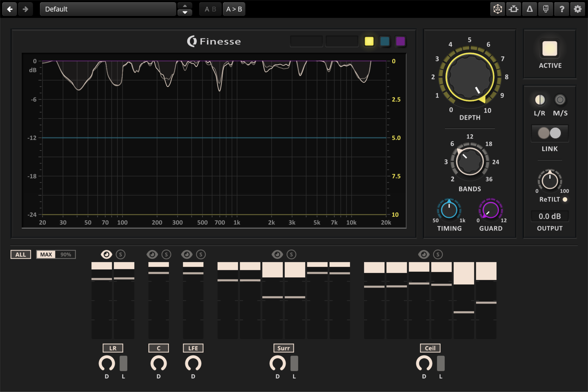Click the D knob under LFE
The height and width of the screenshot is (392, 588).
193,363
